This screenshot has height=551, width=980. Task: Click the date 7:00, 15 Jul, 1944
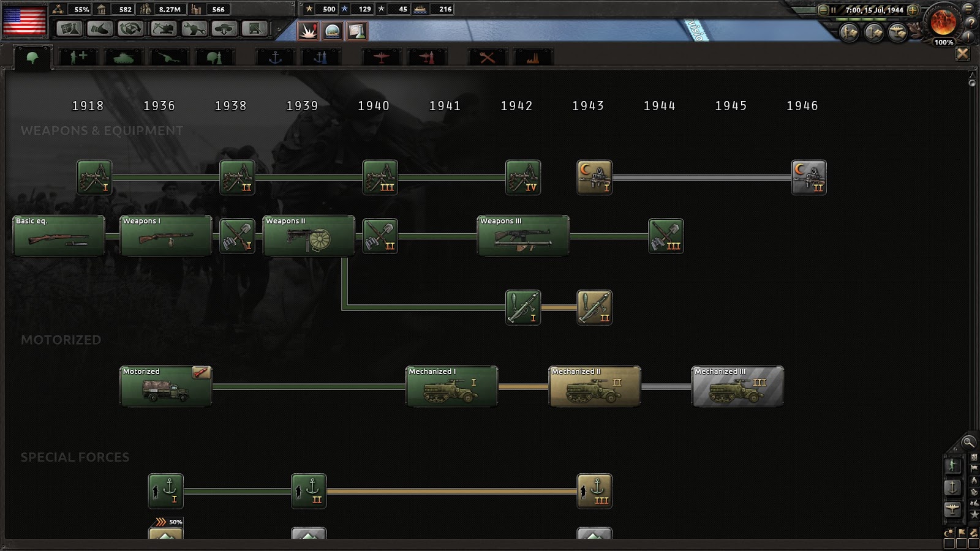pos(874,10)
